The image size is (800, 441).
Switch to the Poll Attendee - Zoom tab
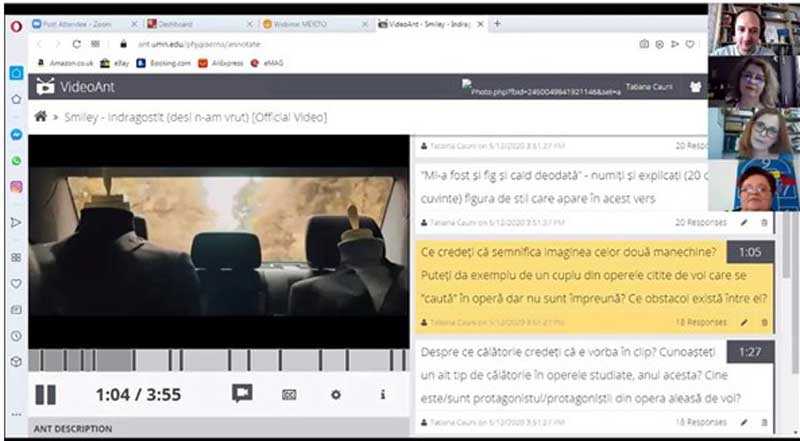(x=84, y=24)
